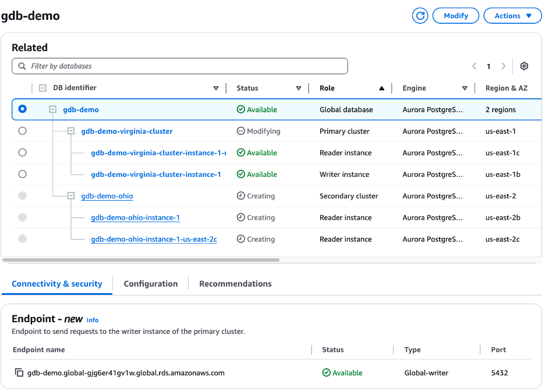Click the 'us-east-2b' region cell
This screenshot has width=545, height=392.
point(503,218)
